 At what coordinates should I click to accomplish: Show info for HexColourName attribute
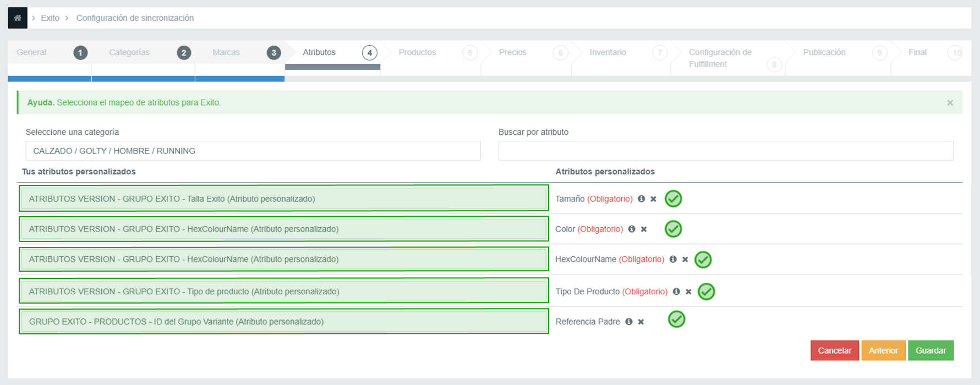[x=673, y=259]
